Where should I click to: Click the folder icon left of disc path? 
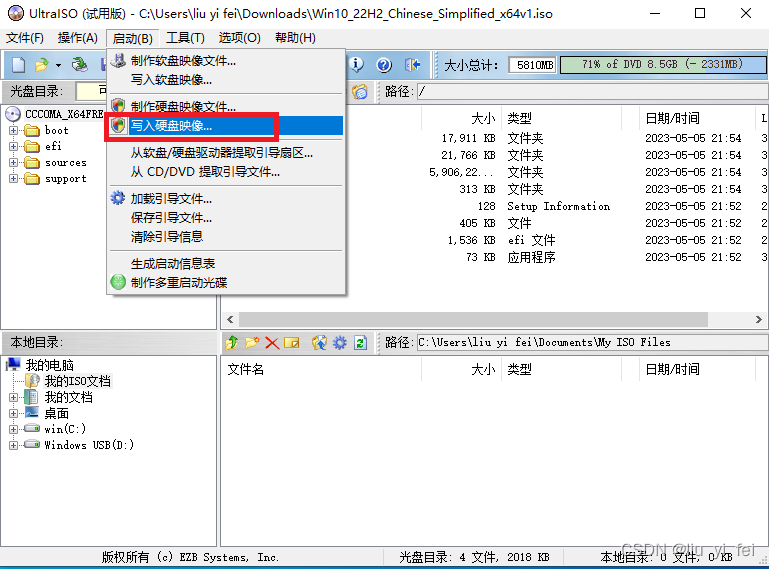click(x=359, y=92)
